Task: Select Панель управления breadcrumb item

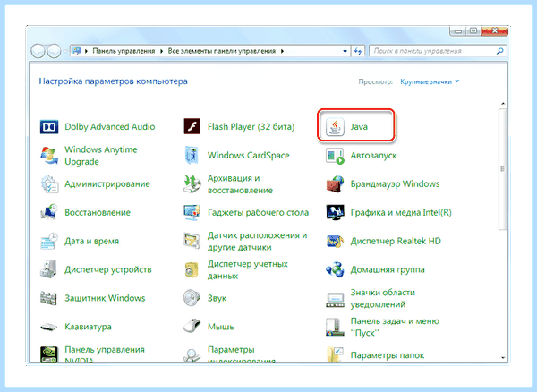Action: [x=124, y=51]
